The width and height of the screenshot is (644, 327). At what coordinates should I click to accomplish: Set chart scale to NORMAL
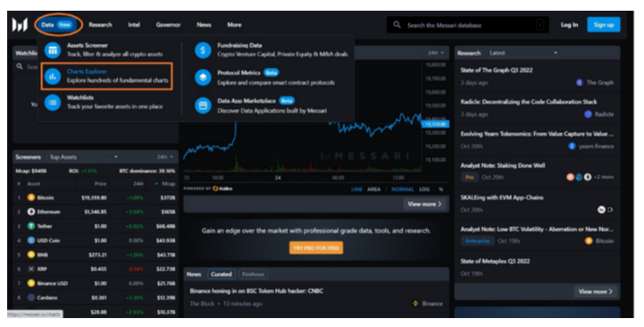pos(403,189)
